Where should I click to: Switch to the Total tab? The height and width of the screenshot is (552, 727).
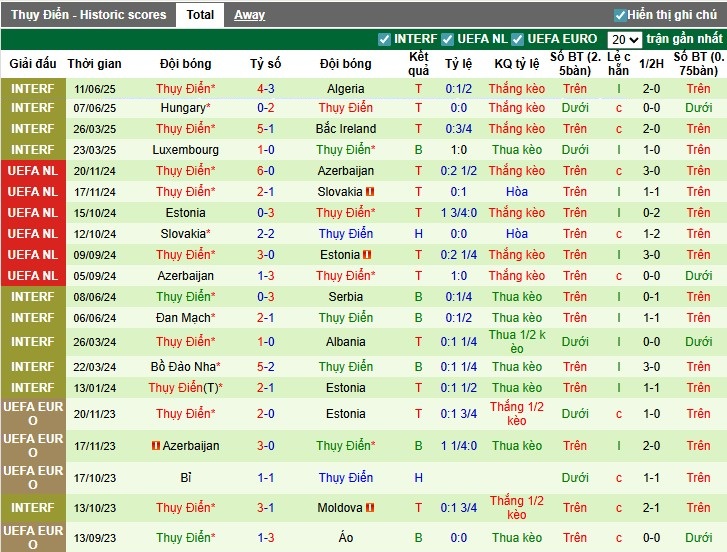[x=200, y=15]
